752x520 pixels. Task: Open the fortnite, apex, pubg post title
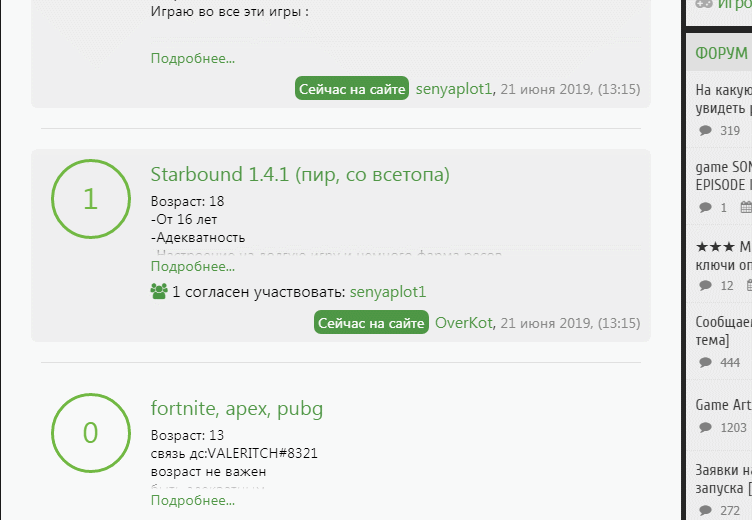coord(237,409)
